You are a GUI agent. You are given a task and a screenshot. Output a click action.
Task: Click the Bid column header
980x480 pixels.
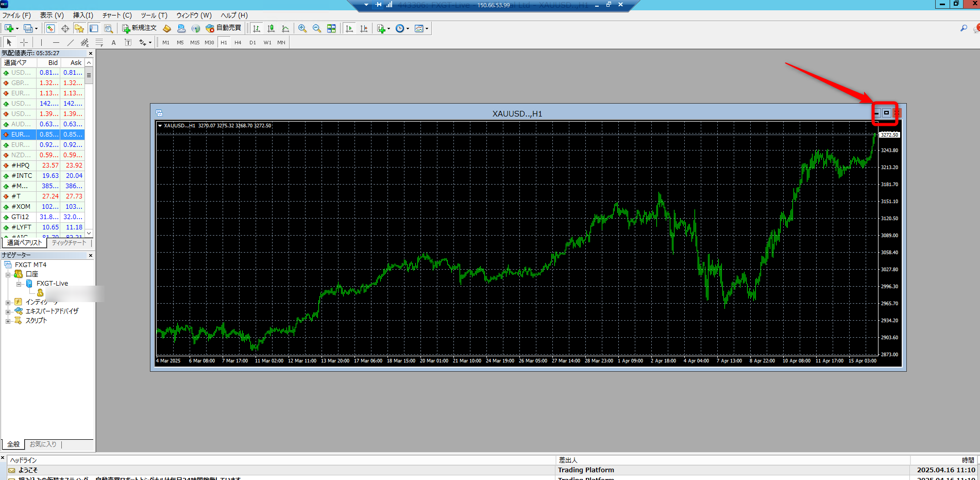click(x=49, y=62)
